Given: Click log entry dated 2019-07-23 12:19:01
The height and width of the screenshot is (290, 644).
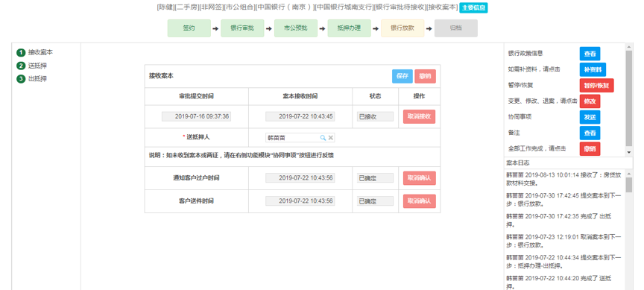Looking at the screenshot, I should coord(563,241).
